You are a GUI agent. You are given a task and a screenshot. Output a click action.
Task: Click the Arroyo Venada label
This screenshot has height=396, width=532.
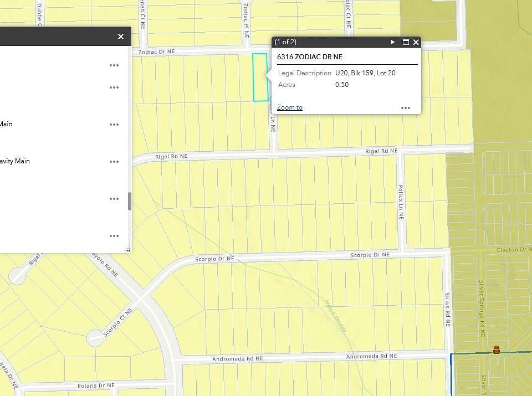pyautogui.click(x=335, y=316)
